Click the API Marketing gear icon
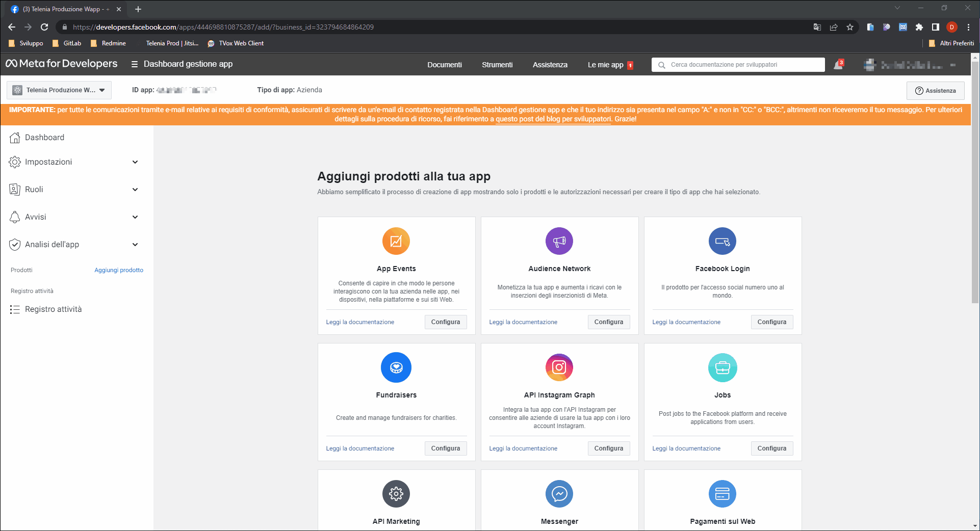This screenshot has width=980, height=531. tap(396, 494)
